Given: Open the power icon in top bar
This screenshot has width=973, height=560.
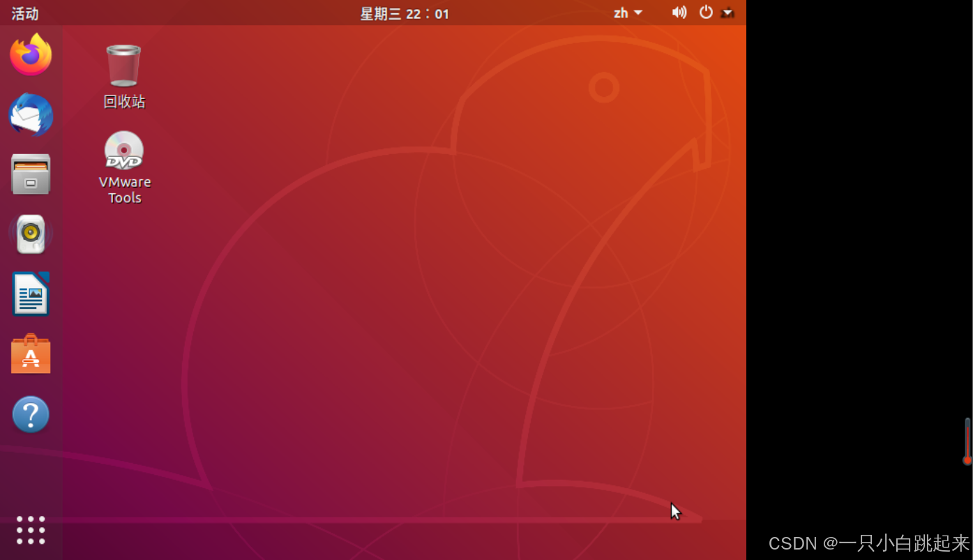Looking at the screenshot, I should 706,12.
